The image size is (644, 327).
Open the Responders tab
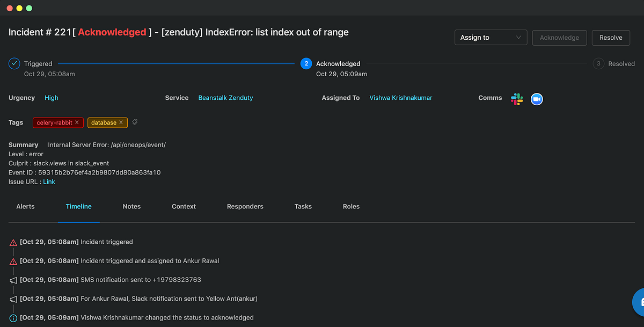click(x=245, y=206)
